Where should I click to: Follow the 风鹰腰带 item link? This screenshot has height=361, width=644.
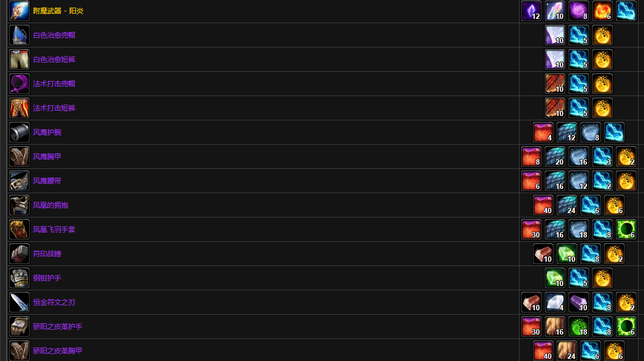47,181
